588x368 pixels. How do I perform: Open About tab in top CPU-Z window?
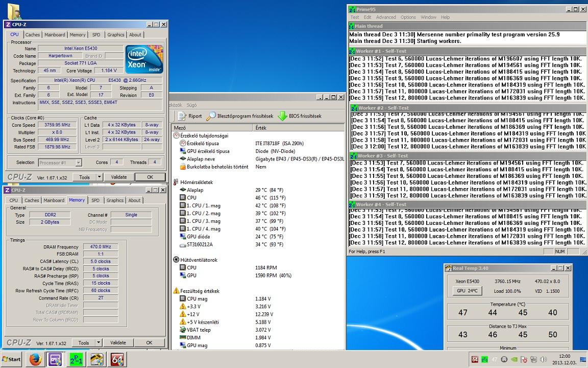tap(135, 35)
